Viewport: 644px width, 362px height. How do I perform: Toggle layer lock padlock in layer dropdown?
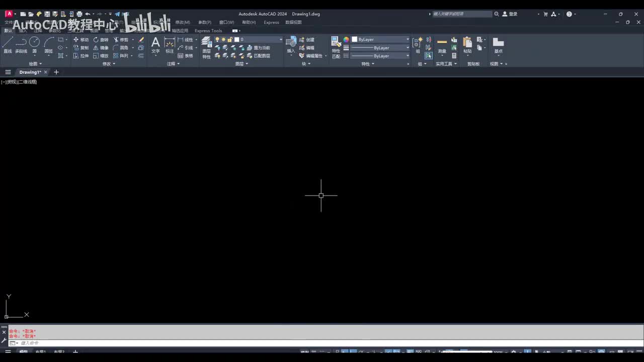pyautogui.click(x=230, y=40)
